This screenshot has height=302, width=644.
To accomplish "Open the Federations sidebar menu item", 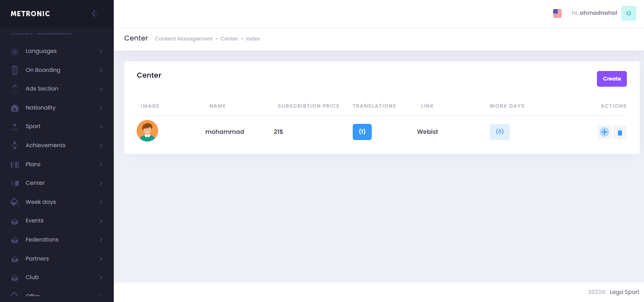I will click(x=42, y=240).
